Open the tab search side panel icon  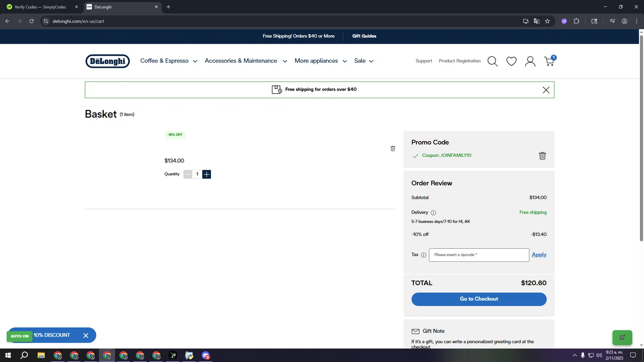click(x=595, y=21)
